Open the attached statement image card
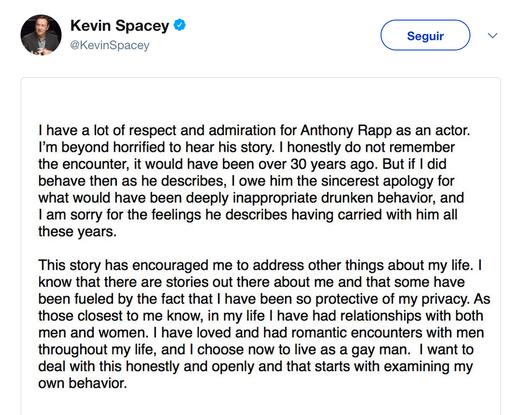Image resolution: width=520 pixels, height=415 pixels. pos(260,247)
